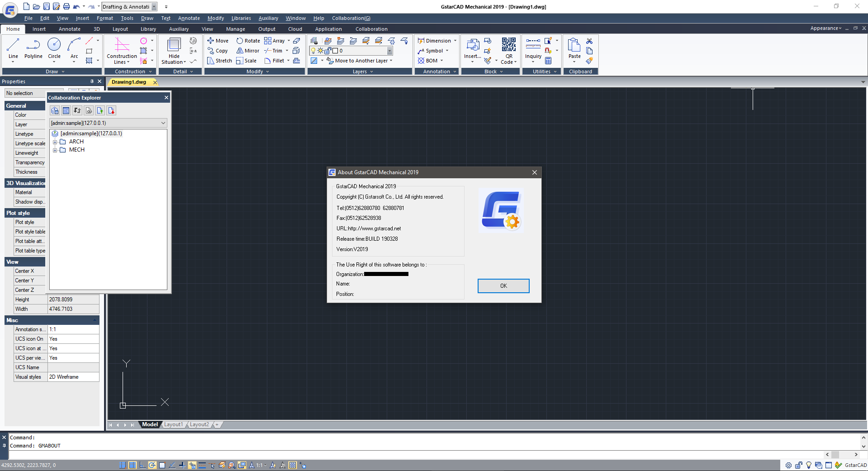The width and height of the screenshot is (868, 471).
Task: Click the calculator icon in Utilities
Action: (548, 61)
